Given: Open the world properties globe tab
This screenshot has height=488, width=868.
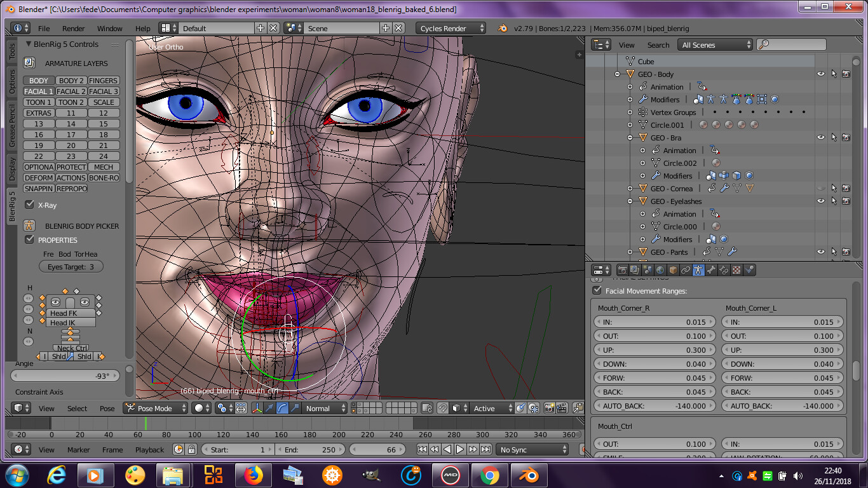Looking at the screenshot, I should 660,270.
